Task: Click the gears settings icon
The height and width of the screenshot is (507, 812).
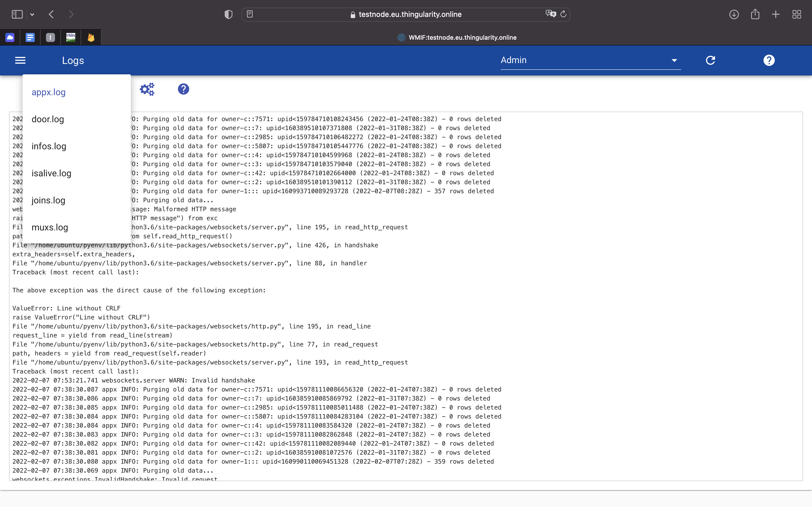Action: click(147, 89)
